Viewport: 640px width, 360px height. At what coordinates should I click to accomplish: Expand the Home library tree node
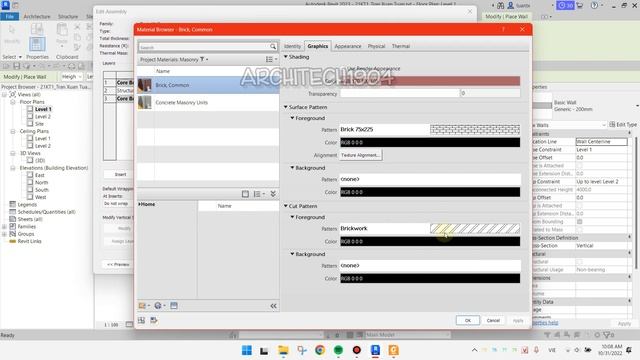[x=139, y=204]
